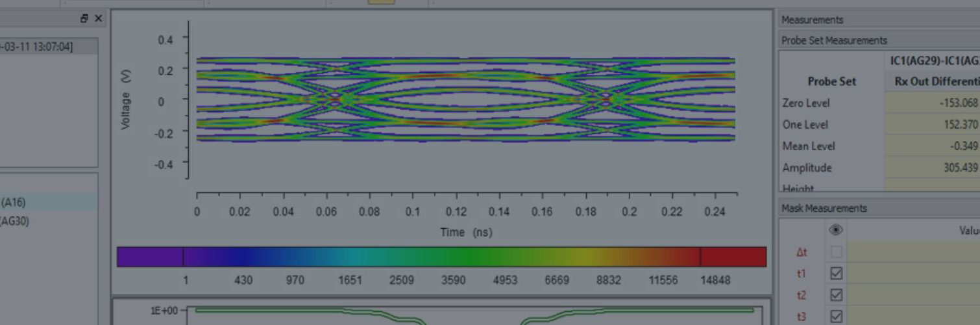Click the float/undock icon of left panel
980x325 pixels.
click(x=84, y=19)
